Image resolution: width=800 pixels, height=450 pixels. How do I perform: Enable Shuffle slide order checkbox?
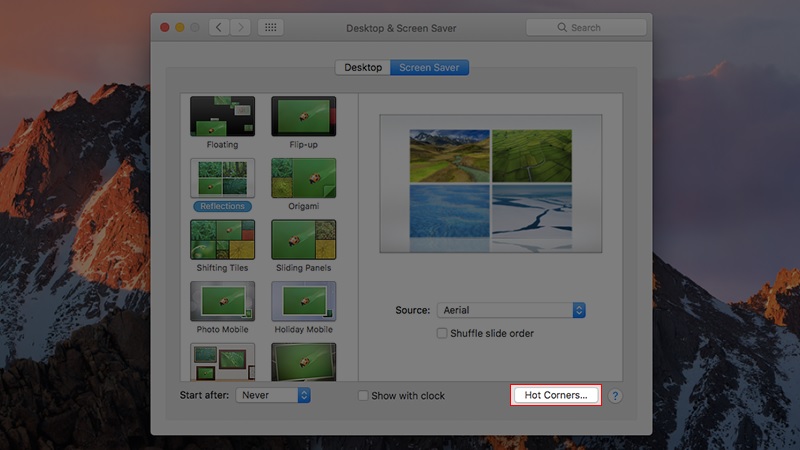coord(442,333)
